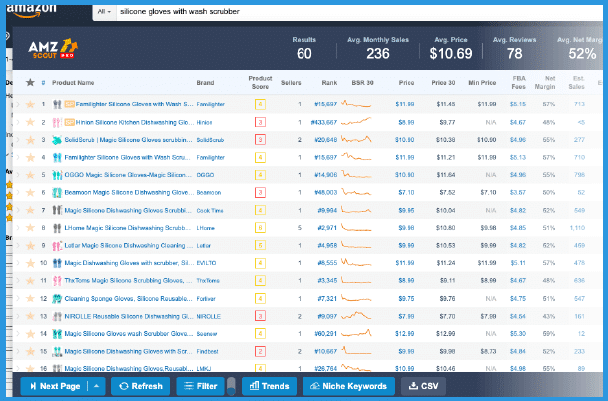Click the Fortiver row 12 thumbnail icon

point(57,298)
